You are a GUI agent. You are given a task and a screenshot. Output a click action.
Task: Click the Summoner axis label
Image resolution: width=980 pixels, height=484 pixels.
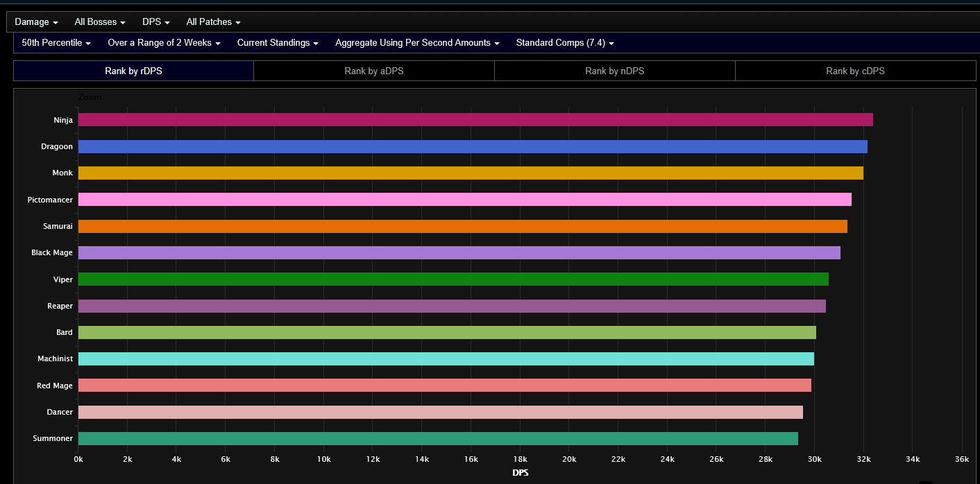53,439
